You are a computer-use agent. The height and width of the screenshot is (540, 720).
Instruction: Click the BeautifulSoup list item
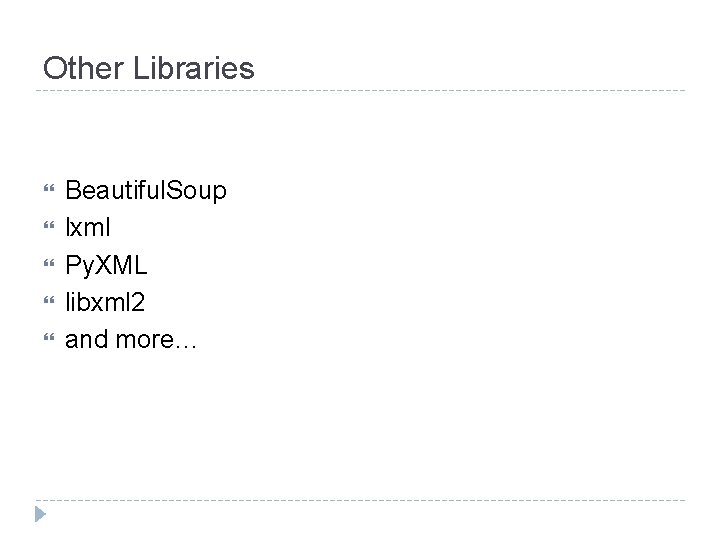(146, 190)
